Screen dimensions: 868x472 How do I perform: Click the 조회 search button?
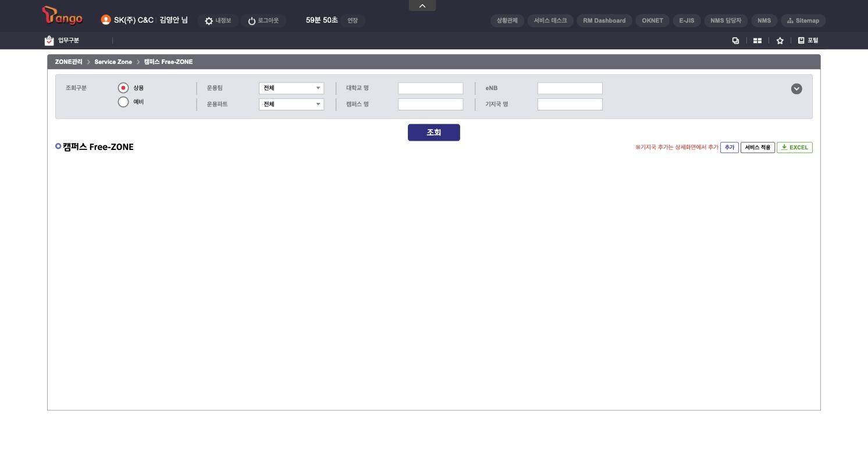(x=434, y=133)
